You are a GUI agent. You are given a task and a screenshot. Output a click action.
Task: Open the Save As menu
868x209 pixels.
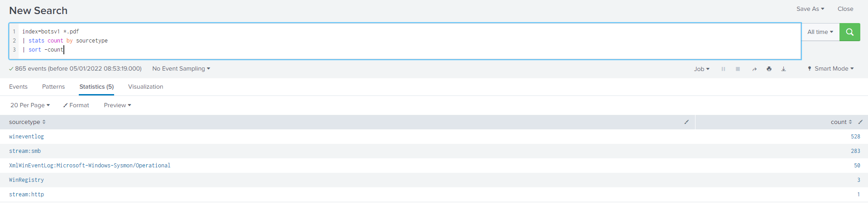(810, 9)
